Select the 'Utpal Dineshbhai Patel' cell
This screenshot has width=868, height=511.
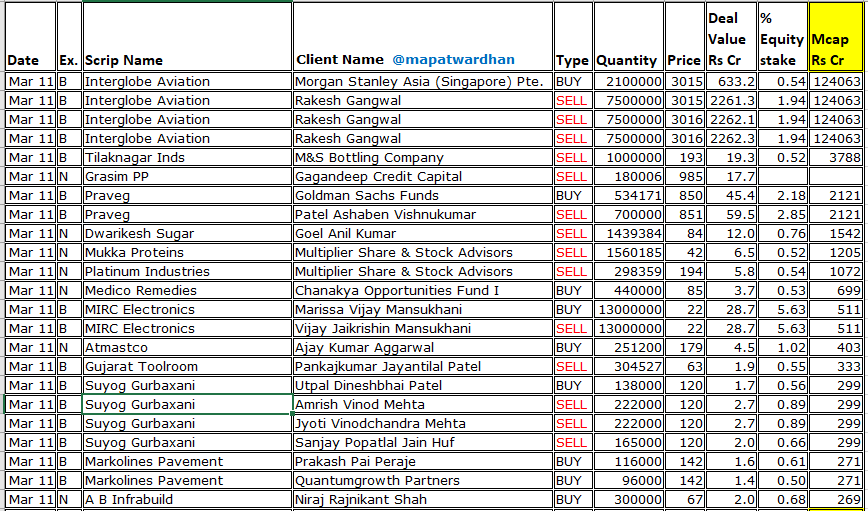pyautogui.click(x=423, y=385)
